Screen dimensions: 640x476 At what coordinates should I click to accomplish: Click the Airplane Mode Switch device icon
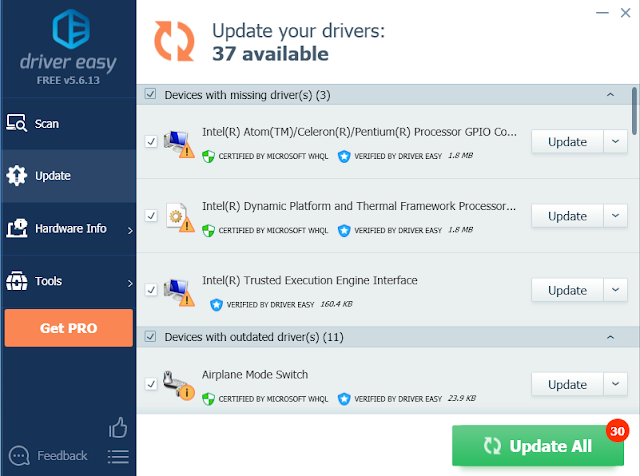[179, 385]
